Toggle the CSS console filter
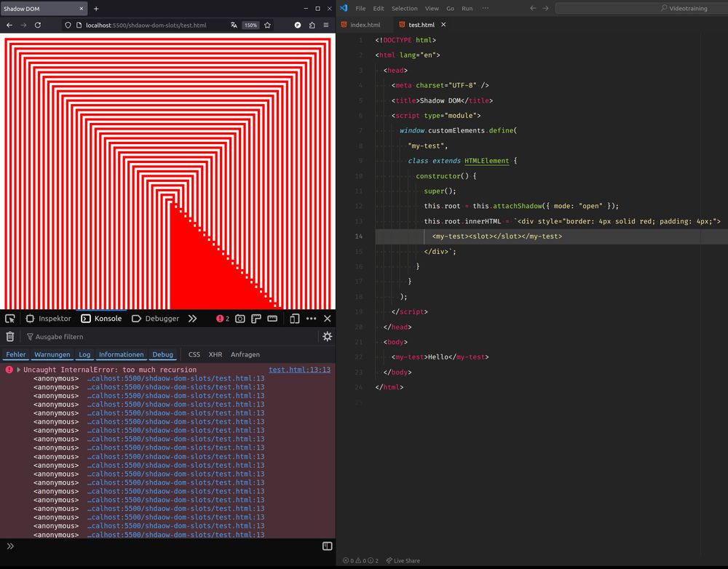 (x=194, y=354)
